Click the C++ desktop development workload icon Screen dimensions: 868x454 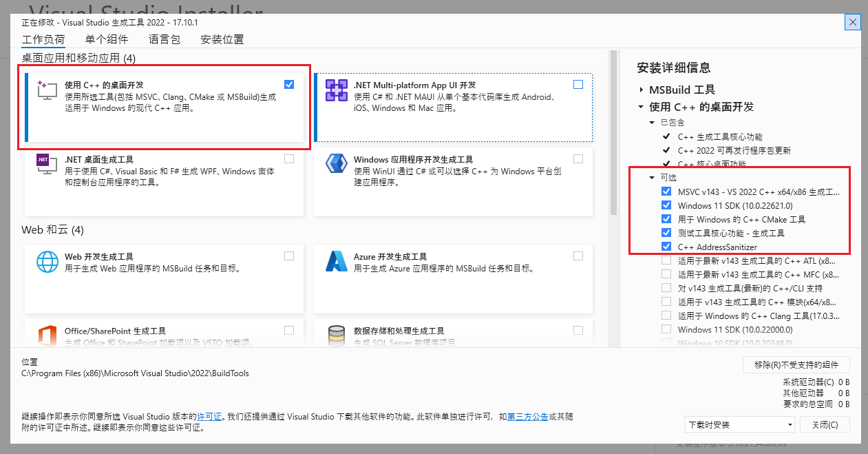[x=47, y=90]
